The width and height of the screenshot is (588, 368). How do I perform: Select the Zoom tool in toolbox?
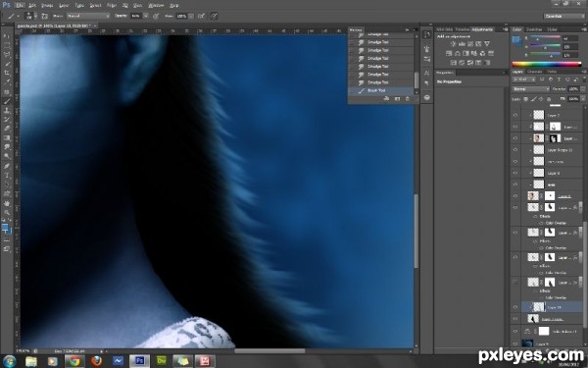tap(7, 213)
